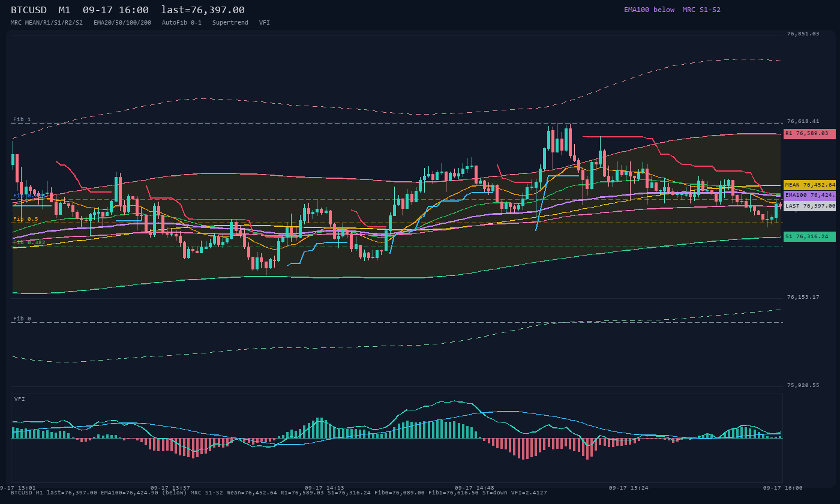Click the AutoFib 0-1 legend entry
This screenshot has width=840, height=504.
[182, 22]
